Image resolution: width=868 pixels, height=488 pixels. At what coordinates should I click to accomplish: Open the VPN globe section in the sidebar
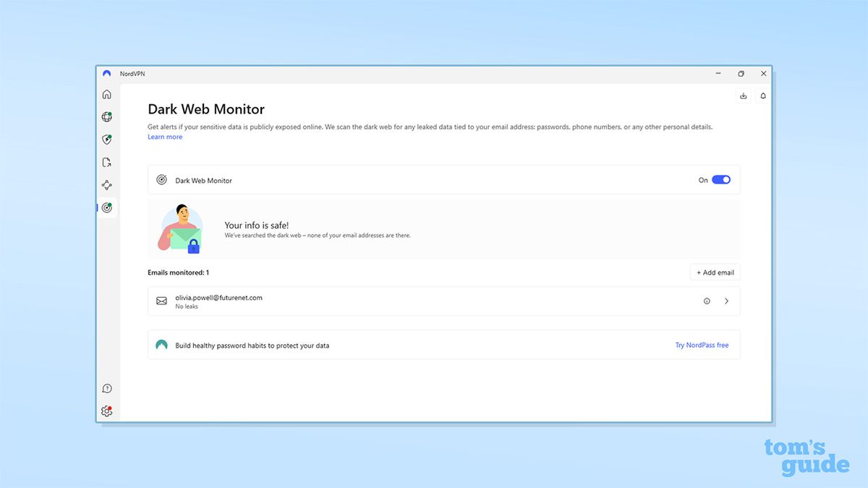(107, 117)
